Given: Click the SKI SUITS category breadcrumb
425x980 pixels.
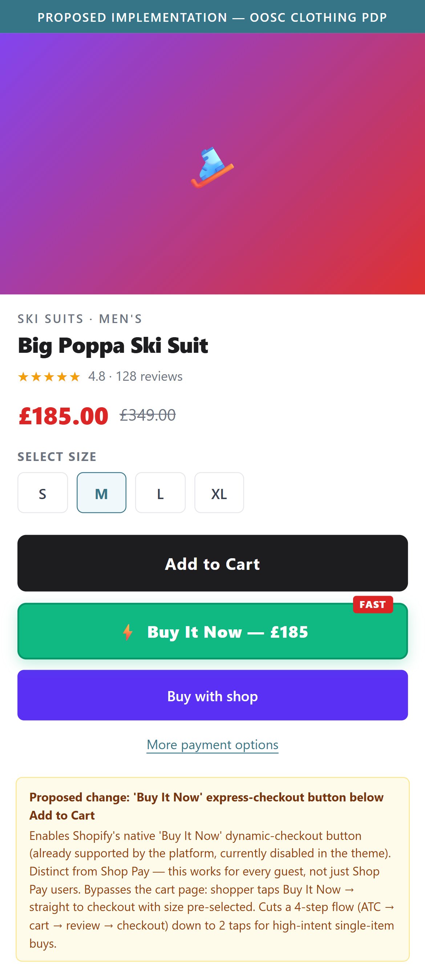Looking at the screenshot, I should click(x=50, y=319).
